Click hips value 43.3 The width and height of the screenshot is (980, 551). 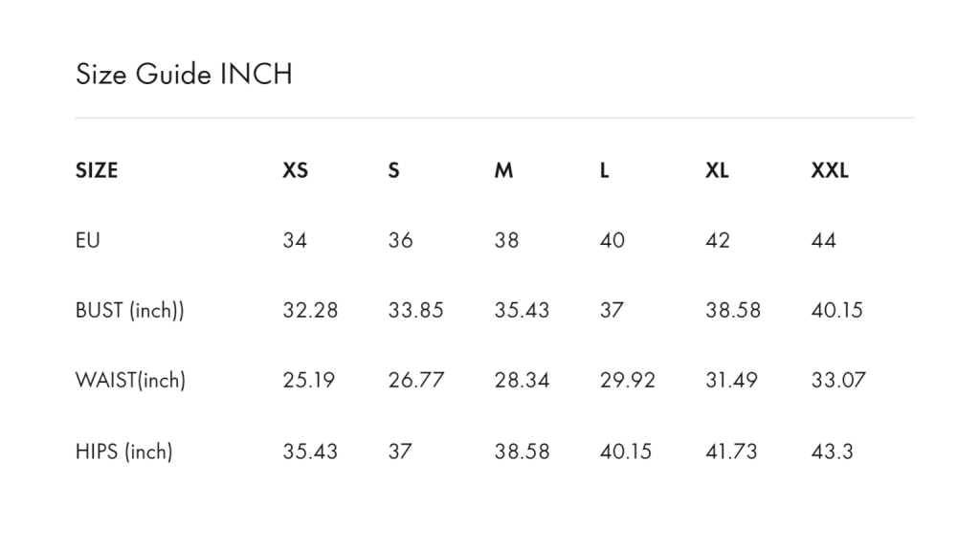click(x=832, y=452)
